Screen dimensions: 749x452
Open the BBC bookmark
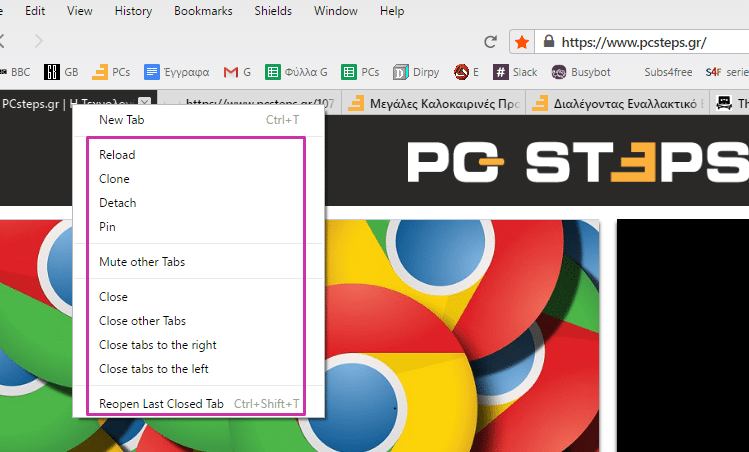(14, 72)
